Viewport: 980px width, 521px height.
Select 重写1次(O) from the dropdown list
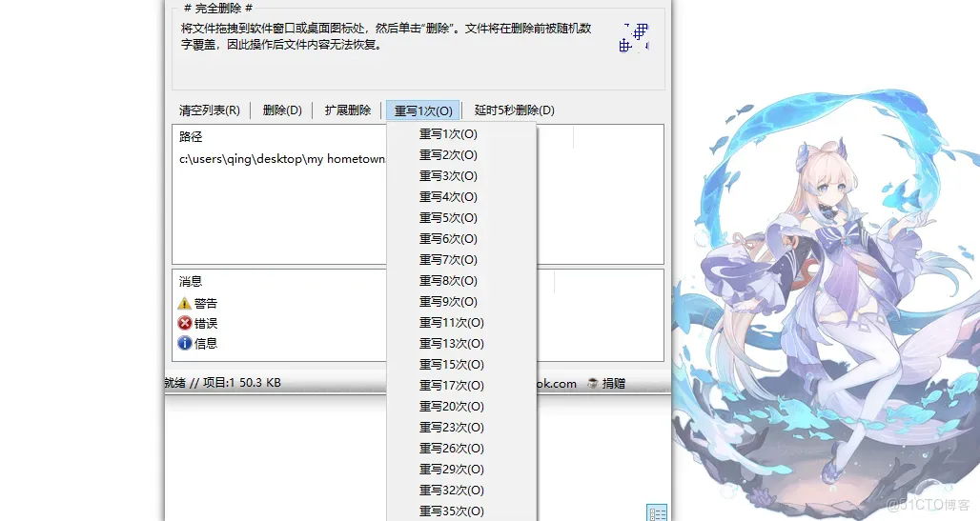click(x=448, y=134)
